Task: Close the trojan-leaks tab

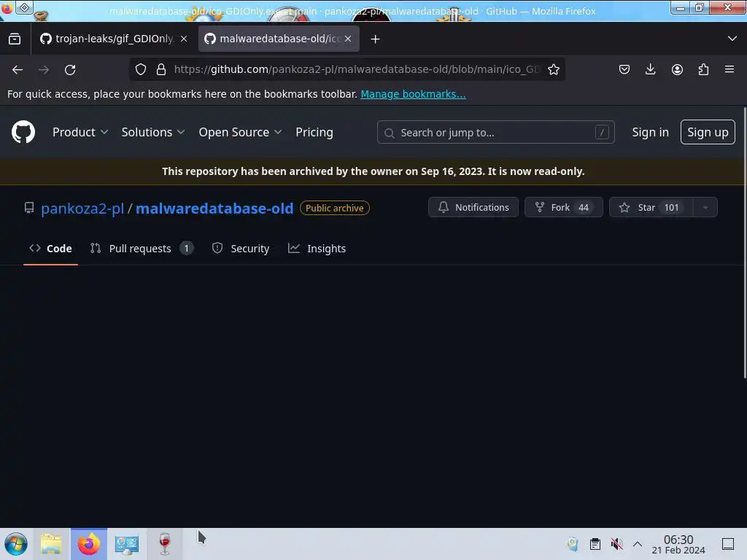Action: coord(184,39)
